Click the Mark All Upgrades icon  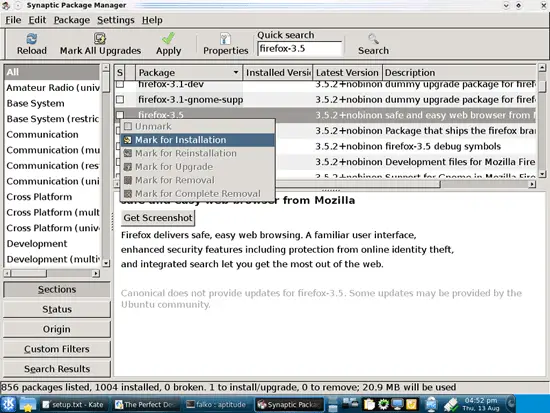click(x=100, y=38)
